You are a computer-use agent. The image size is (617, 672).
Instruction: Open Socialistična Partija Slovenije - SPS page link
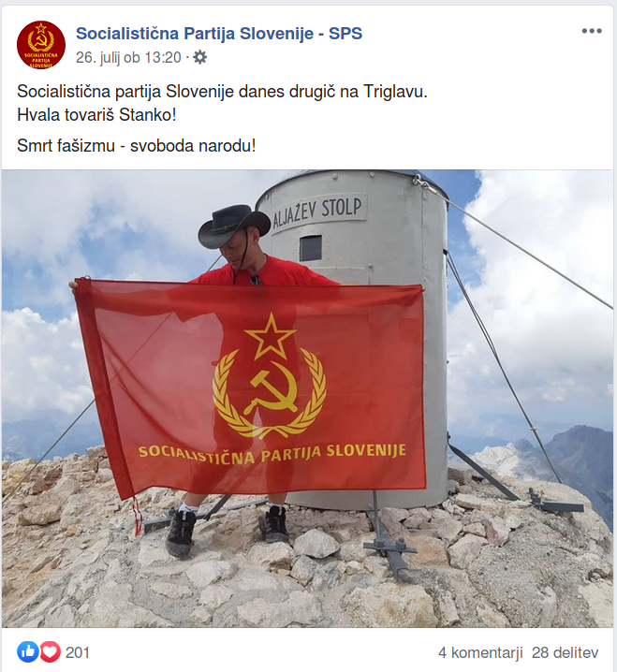[219, 34]
